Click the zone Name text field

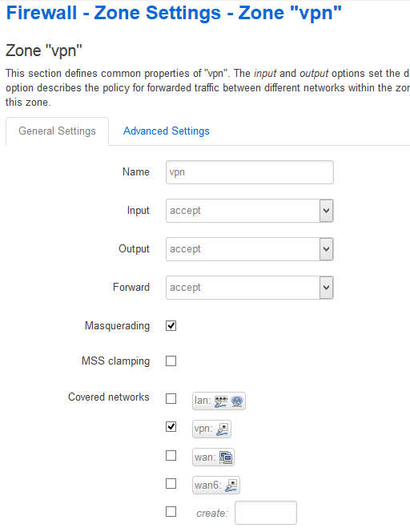[x=250, y=172]
